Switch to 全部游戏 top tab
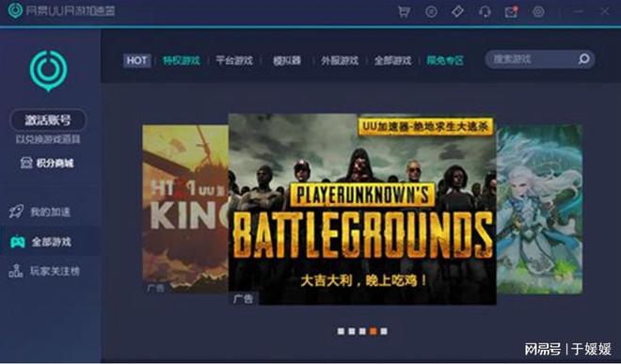Image resolution: width=621 pixels, height=364 pixels. 393,60
